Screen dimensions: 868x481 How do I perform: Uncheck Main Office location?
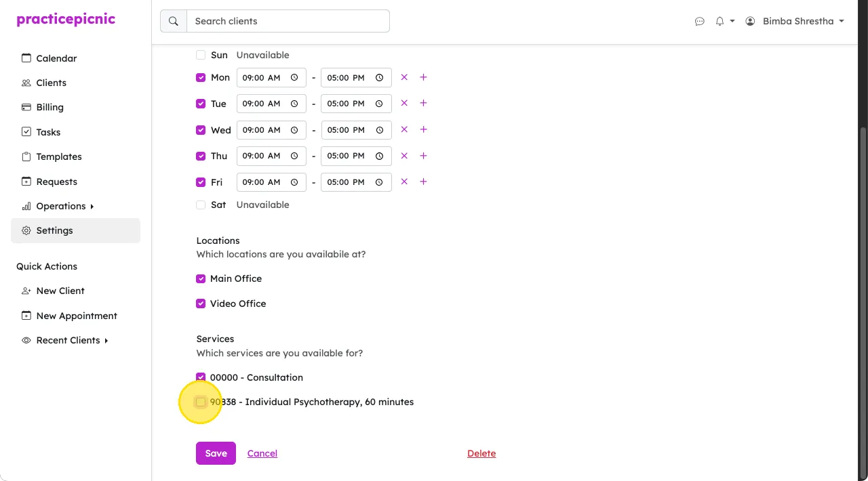(201, 278)
